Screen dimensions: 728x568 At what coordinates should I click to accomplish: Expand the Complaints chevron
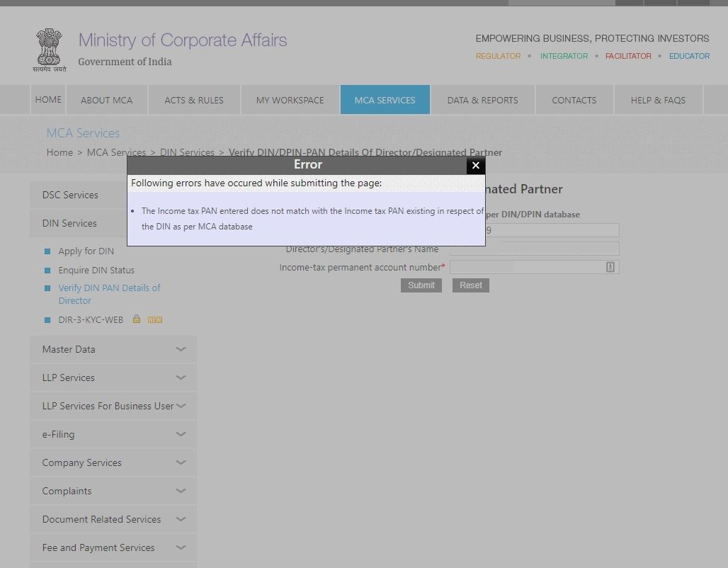point(181,491)
